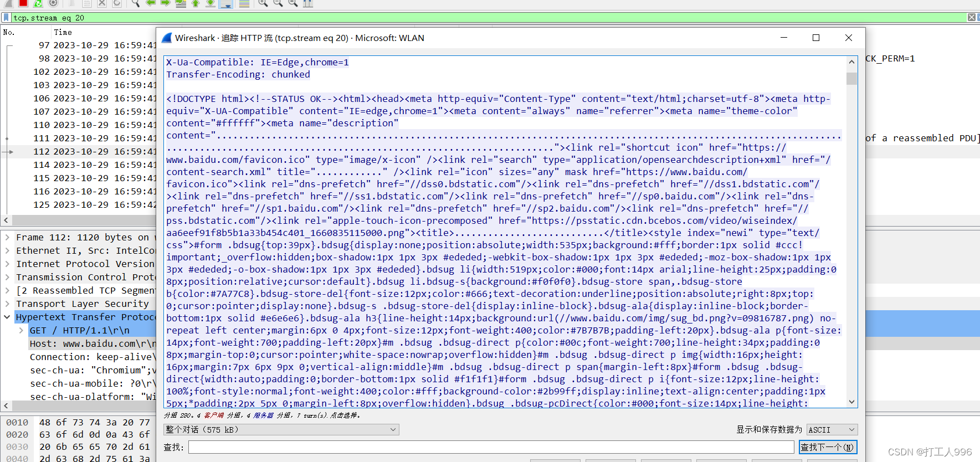Go back in packet history
980x462 pixels.
(151, 3)
